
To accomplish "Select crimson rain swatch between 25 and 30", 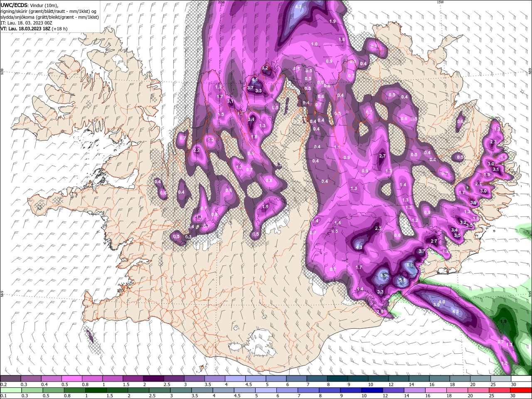I will pyautogui.click(x=500, y=390).
